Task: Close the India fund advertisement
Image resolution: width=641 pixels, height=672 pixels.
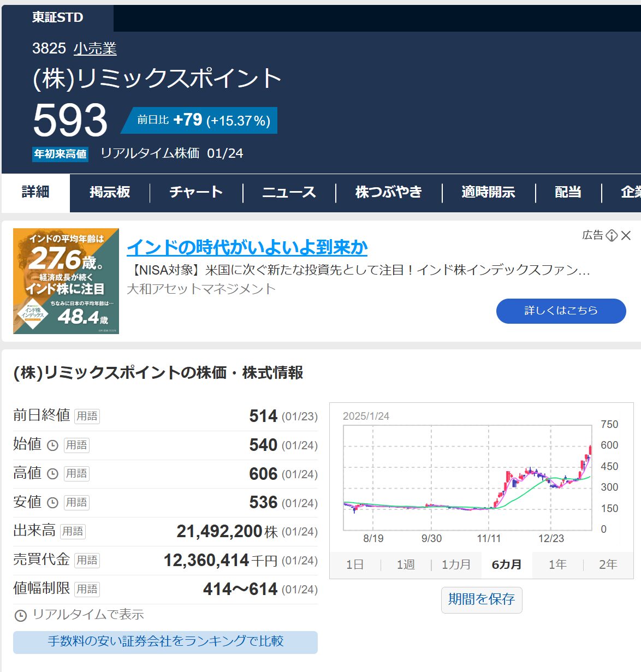Action: tap(626, 235)
